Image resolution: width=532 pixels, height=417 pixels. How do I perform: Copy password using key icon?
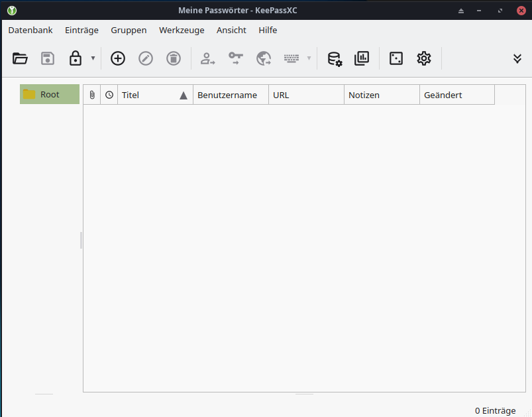(x=236, y=58)
